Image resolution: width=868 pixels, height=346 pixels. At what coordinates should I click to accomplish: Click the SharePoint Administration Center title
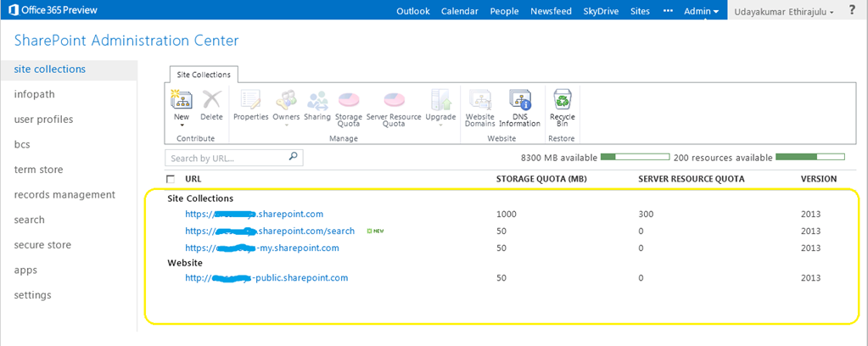pyautogui.click(x=126, y=41)
